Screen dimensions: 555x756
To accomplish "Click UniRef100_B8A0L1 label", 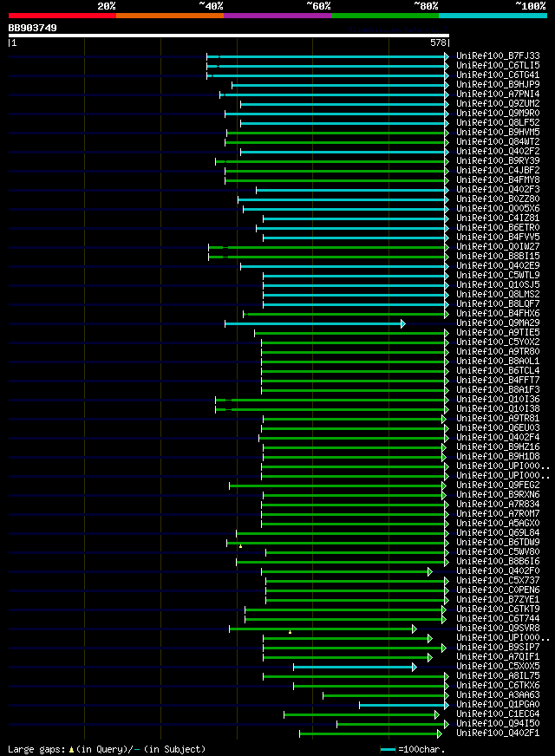I will [498, 362].
